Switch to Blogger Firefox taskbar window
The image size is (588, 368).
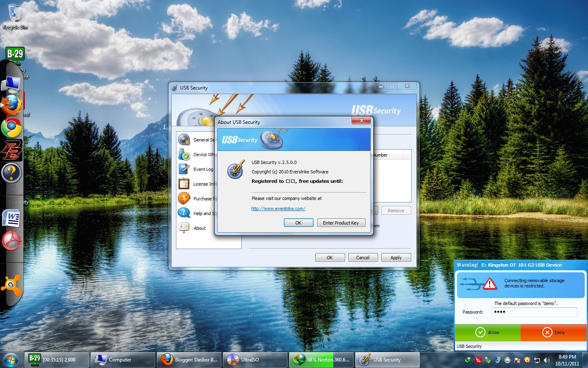(x=189, y=360)
